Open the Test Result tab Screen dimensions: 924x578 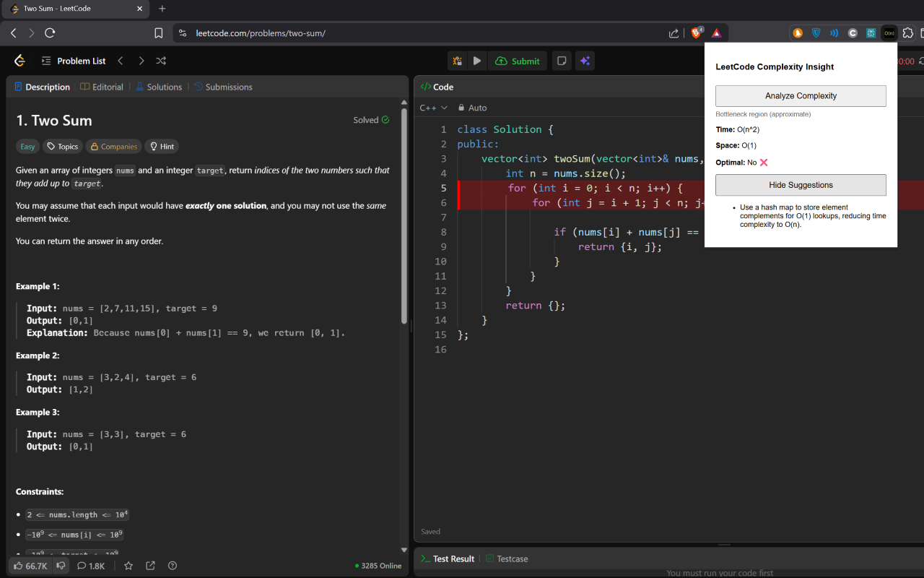pos(448,558)
